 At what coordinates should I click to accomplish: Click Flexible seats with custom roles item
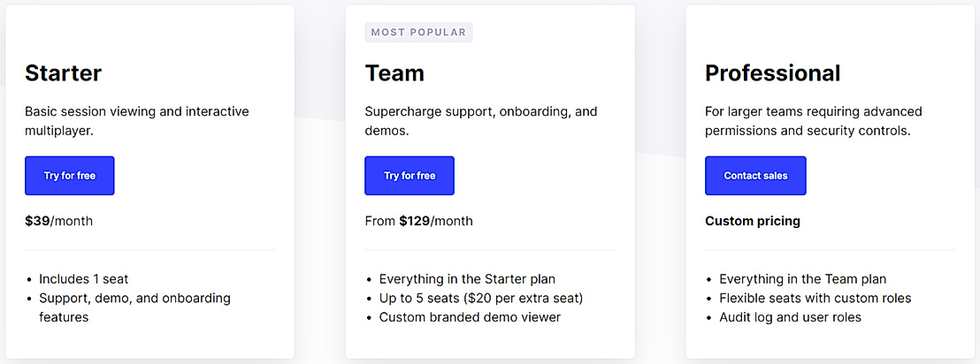pyautogui.click(x=815, y=298)
